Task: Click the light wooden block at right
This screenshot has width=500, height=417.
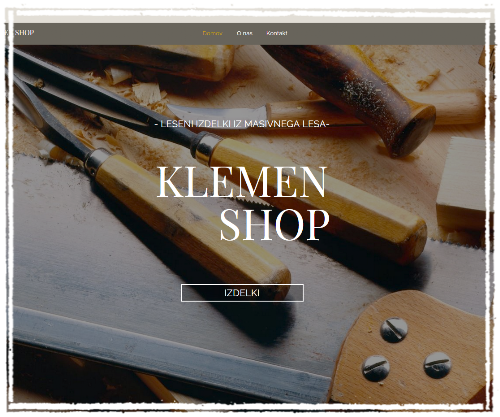Action: click(x=462, y=183)
